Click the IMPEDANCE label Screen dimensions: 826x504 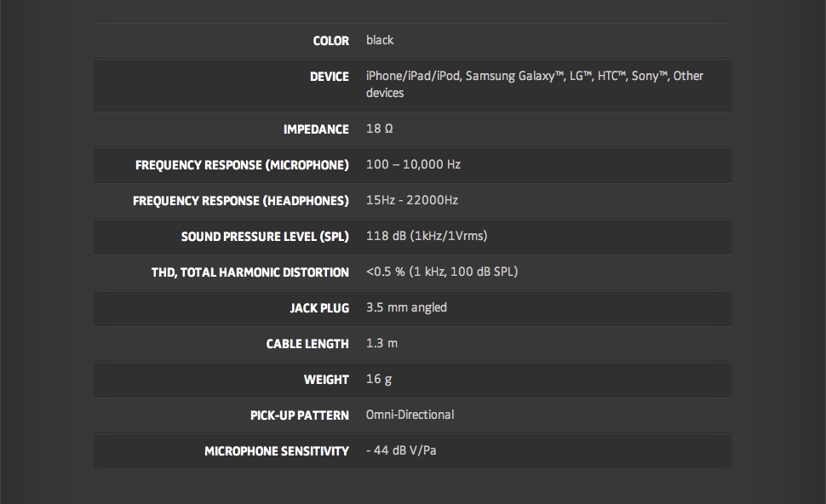tap(316, 129)
